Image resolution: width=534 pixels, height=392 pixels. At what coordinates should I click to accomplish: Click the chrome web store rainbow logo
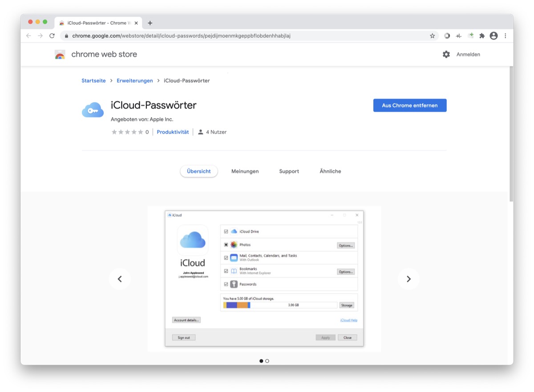pyautogui.click(x=60, y=55)
